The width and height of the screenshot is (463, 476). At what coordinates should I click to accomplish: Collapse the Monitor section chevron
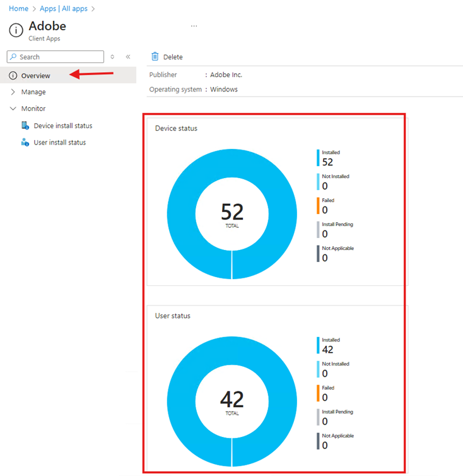click(13, 109)
